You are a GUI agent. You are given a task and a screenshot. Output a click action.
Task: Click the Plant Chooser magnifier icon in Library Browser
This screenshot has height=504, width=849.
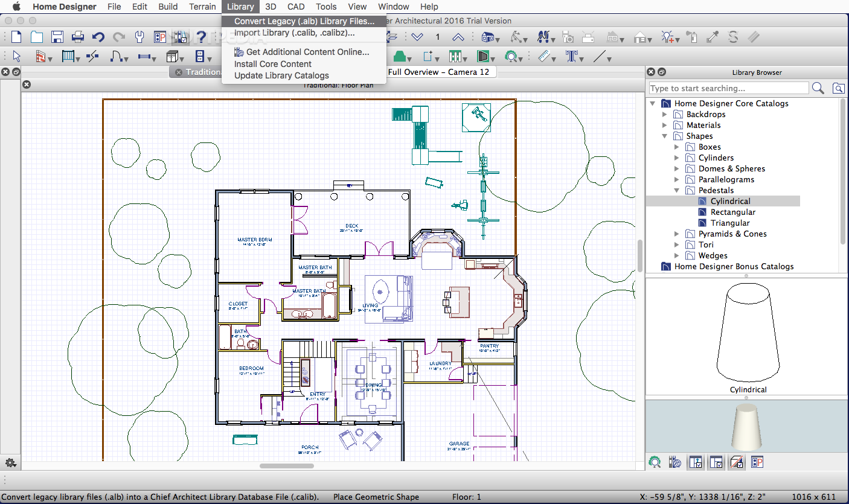point(654,462)
